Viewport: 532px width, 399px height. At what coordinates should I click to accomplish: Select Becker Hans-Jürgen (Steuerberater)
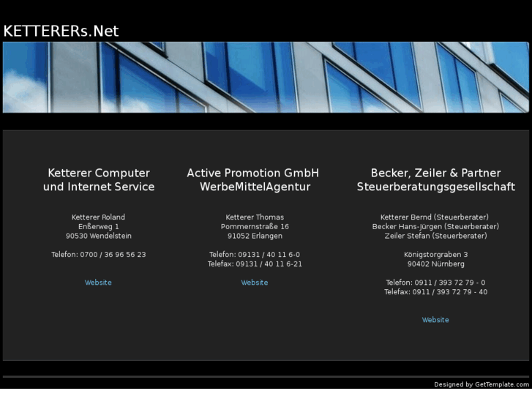coord(435,226)
